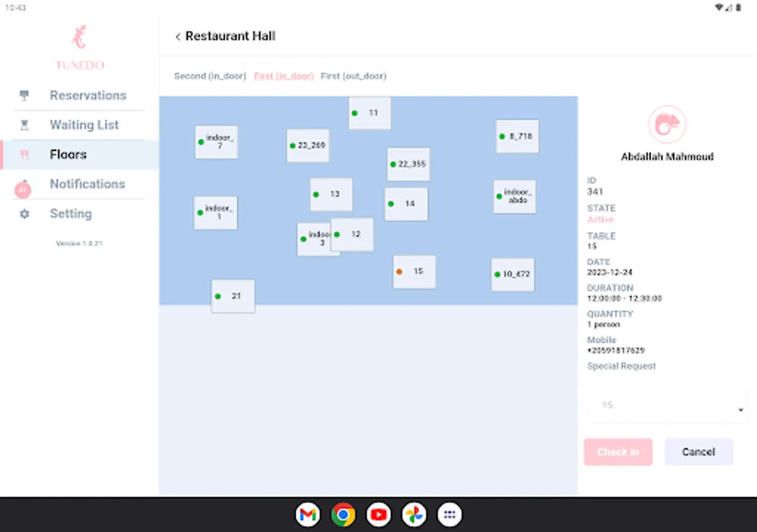Select the hourglass Waiting List icon
This screenshot has height=532, width=757.
24,125
